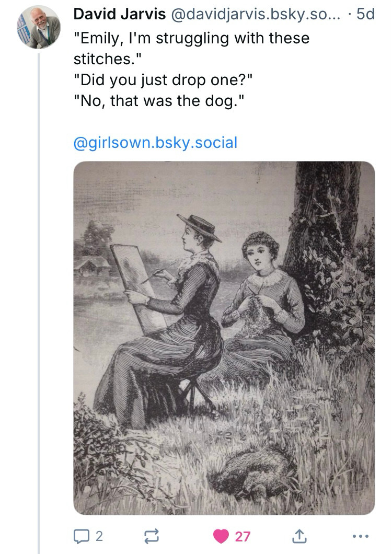This screenshot has height=554, width=392.
Task: Click the reply count of 2
Action: [x=99, y=536]
